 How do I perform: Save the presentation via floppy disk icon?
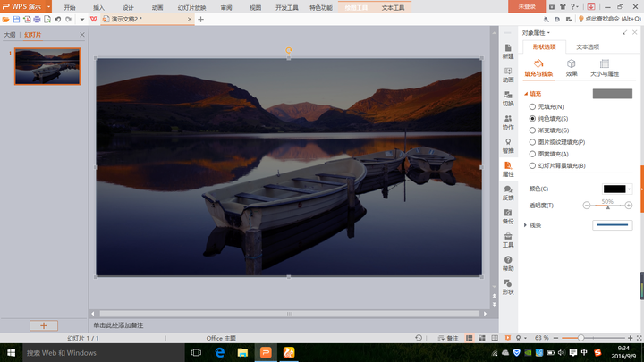16,20
